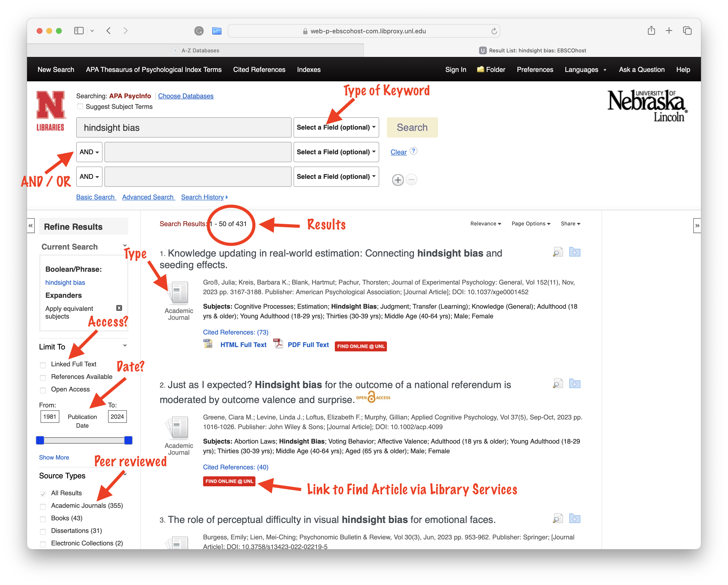This screenshot has height=585, width=728.
Task: Click the left publication date slider handle
Action: [x=40, y=440]
